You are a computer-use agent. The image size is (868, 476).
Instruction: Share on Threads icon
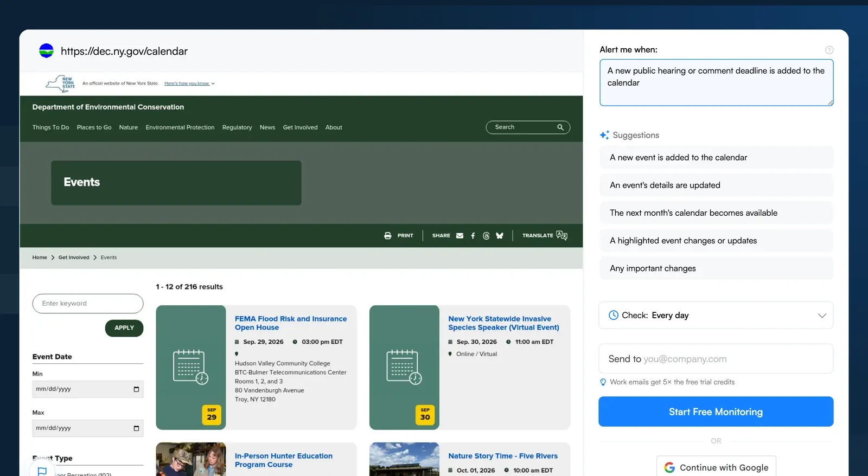tap(486, 236)
